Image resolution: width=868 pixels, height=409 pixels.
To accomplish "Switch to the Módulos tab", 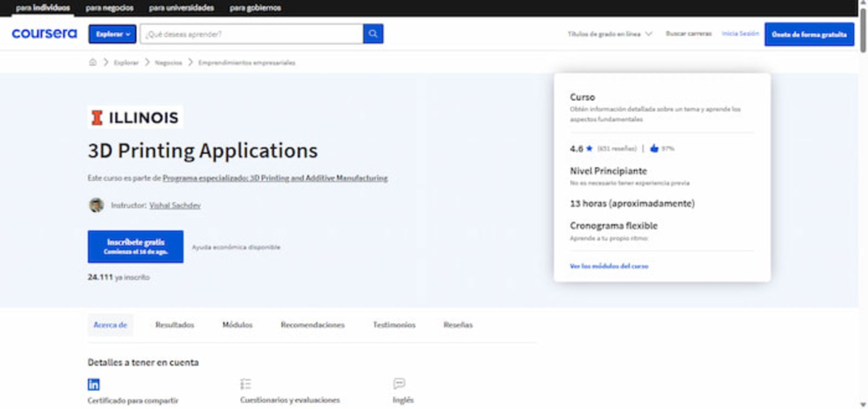I will pyautogui.click(x=238, y=325).
